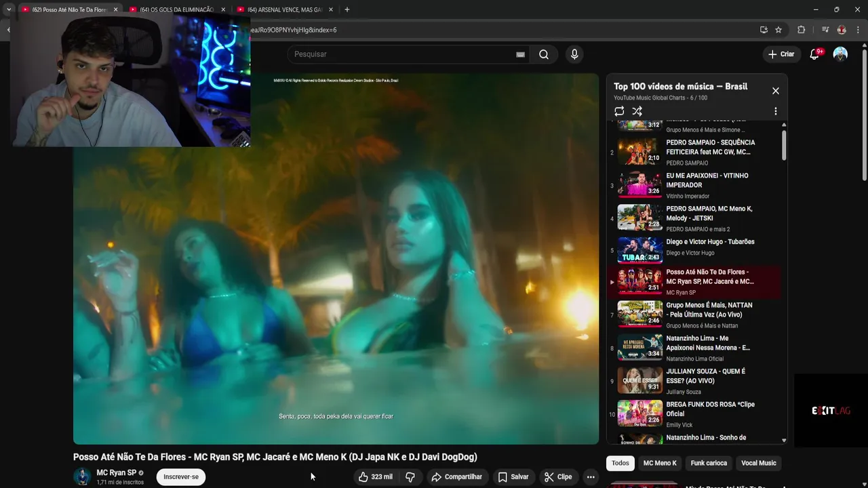
Task: Click the QUEM É ESSE 9:31 thumbnail
Action: coord(639,380)
